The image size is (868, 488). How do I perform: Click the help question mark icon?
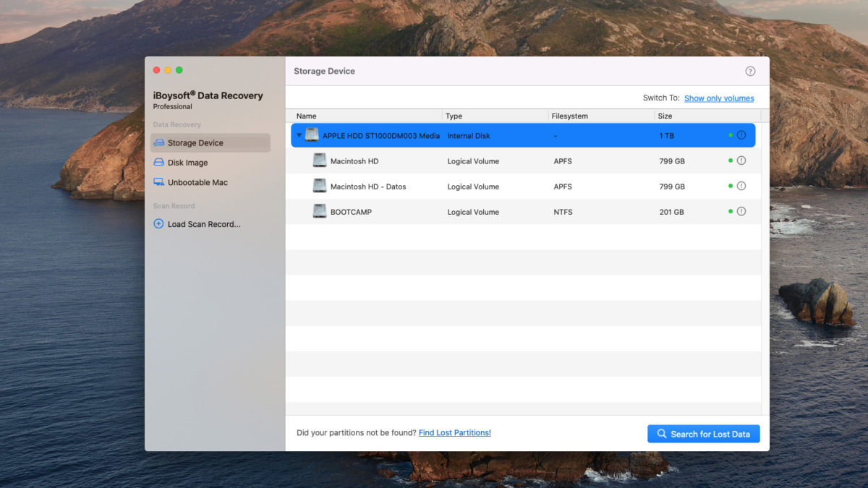750,71
